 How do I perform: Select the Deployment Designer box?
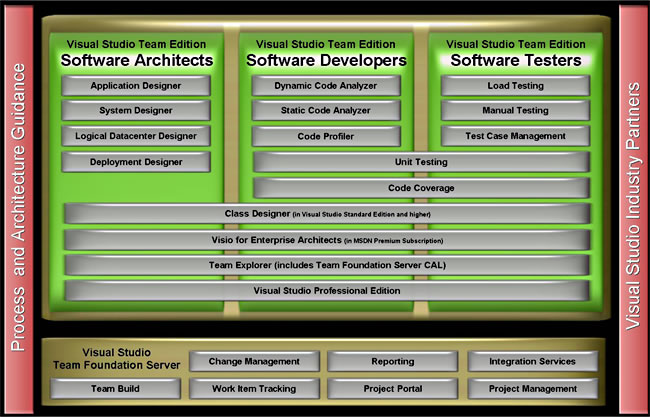click(136, 162)
